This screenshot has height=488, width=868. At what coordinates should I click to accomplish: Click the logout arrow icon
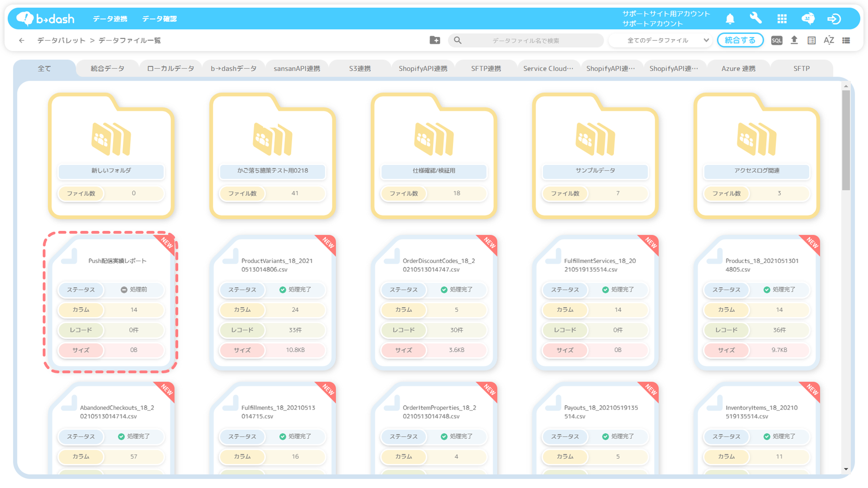834,18
